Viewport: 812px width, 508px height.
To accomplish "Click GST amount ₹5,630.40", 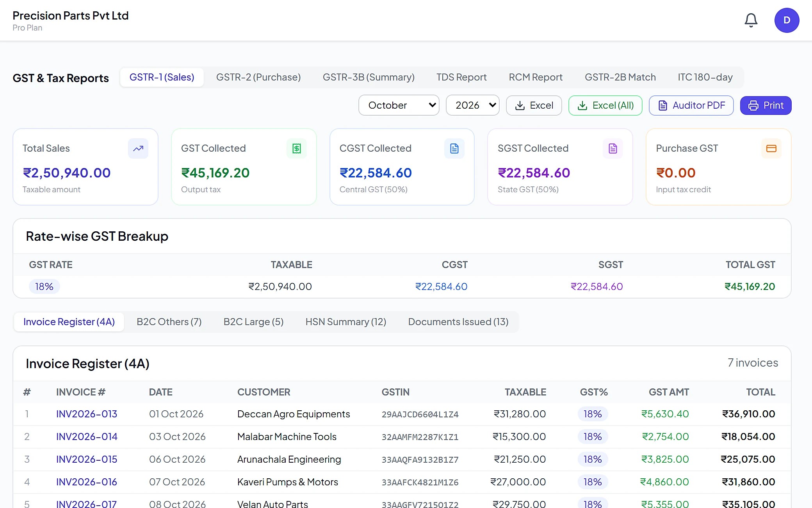I will (665, 414).
